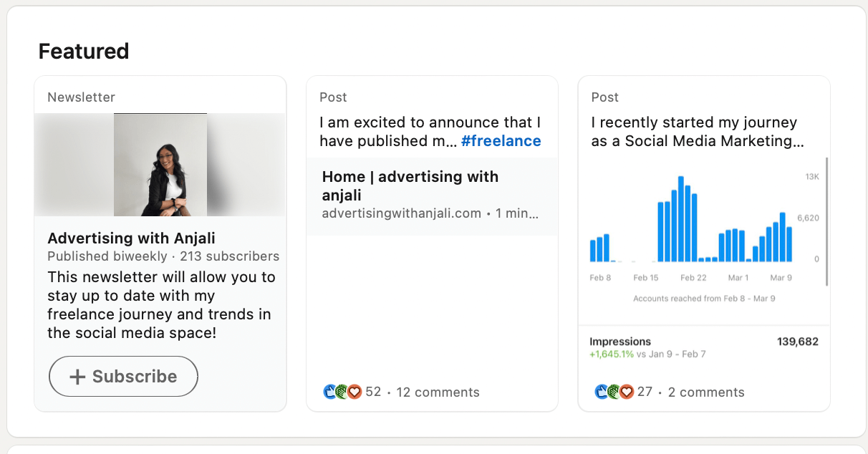Image resolution: width=868 pixels, height=454 pixels.
Task: Select the Celebrate icon on the Social Media Marketing post
Action: pyautogui.click(x=613, y=392)
